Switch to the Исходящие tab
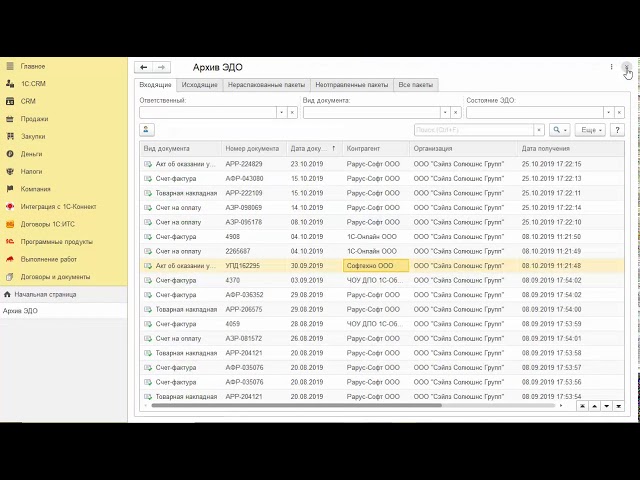Viewport: 640px width, 480px height. (x=200, y=85)
